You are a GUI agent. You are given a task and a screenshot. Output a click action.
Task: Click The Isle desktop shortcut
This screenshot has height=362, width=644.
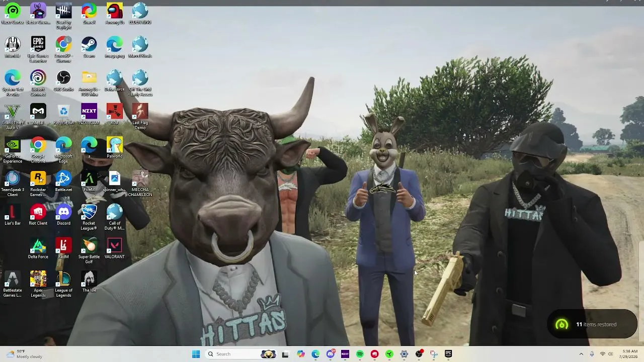click(x=89, y=282)
